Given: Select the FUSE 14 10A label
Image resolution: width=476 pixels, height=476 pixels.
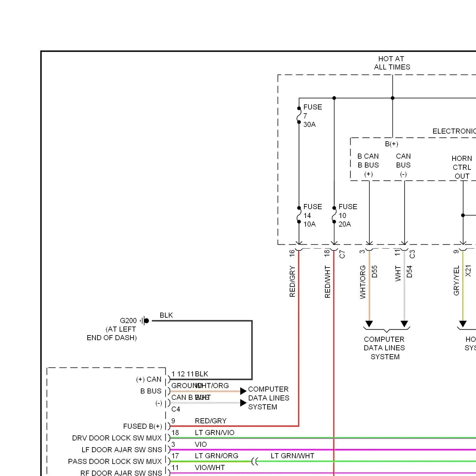Looking at the screenshot, I should point(312,215).
